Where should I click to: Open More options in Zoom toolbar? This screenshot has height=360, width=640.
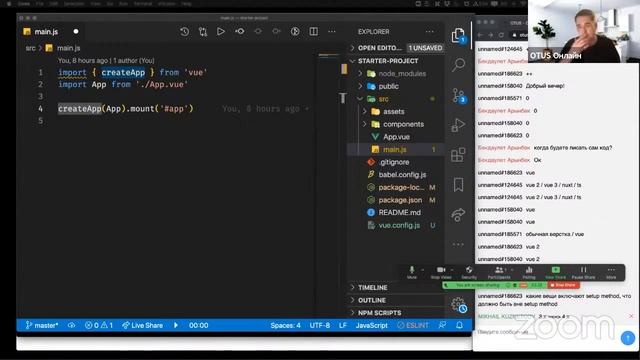point(611,272)
